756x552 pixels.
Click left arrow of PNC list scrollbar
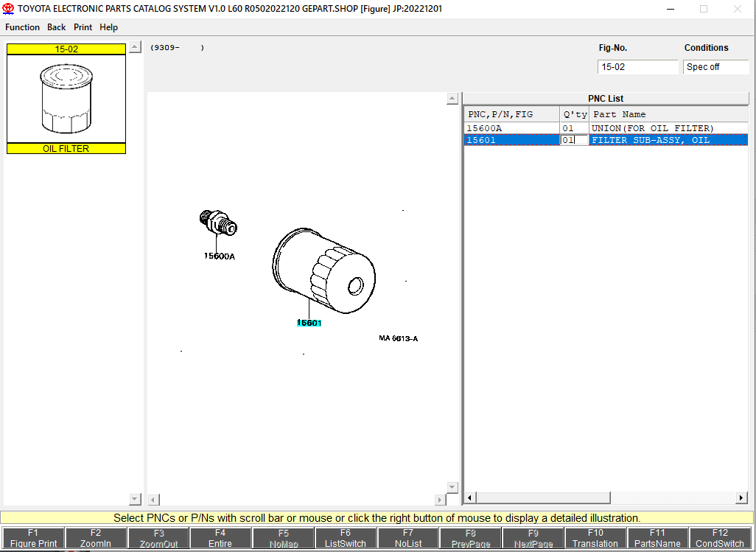470,497
